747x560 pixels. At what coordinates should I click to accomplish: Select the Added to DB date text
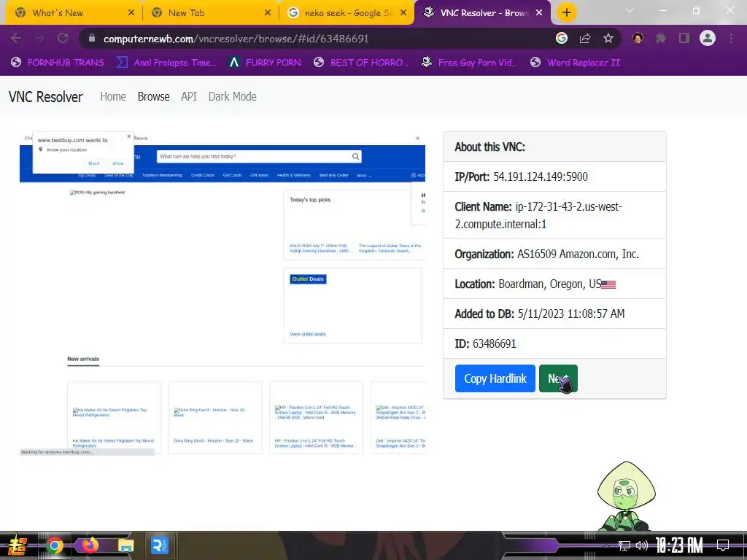(x=539, y=314)
